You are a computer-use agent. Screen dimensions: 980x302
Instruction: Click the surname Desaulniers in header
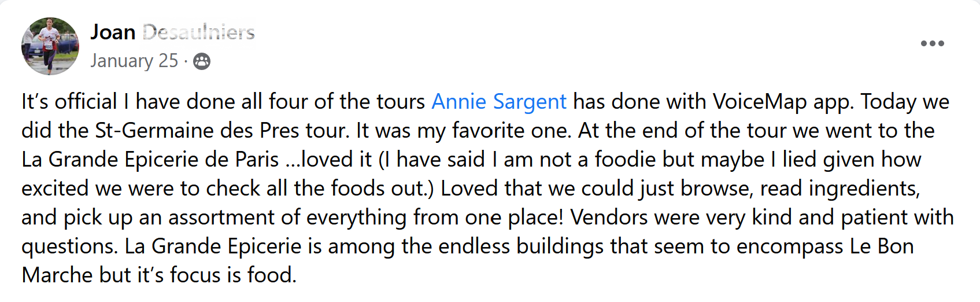pyautogui.click(x=198, y=32)
